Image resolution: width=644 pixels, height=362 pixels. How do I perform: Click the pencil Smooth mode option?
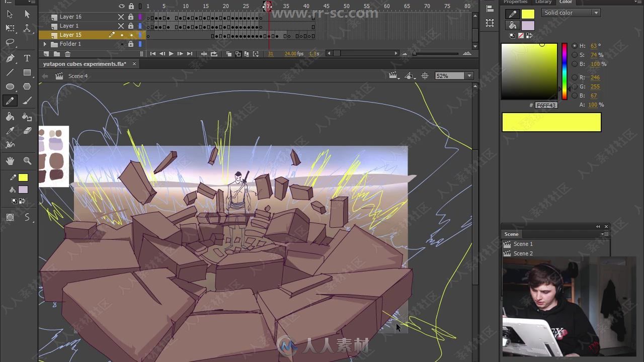pos(27,217)
